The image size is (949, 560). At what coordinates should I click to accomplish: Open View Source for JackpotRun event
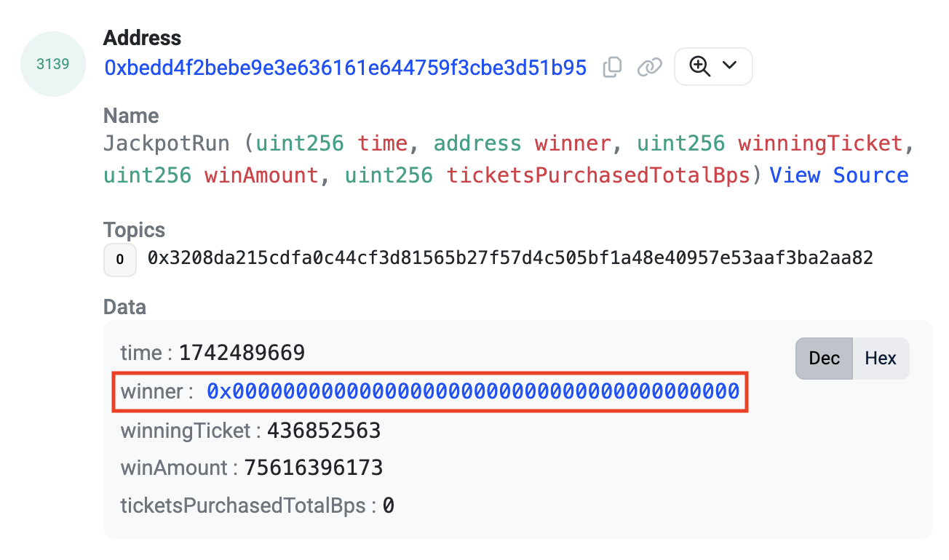pyautogui.click(x=839, y=175)
